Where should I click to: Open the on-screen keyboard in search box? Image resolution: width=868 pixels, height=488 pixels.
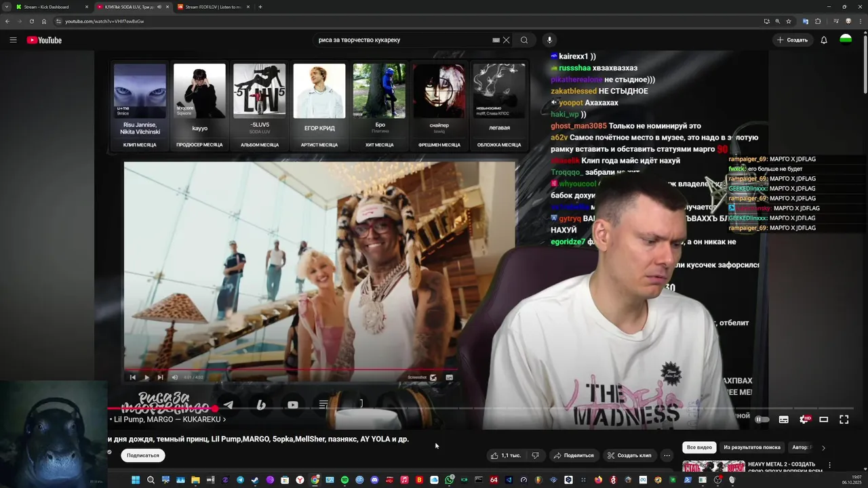click(x=496, y=40)
